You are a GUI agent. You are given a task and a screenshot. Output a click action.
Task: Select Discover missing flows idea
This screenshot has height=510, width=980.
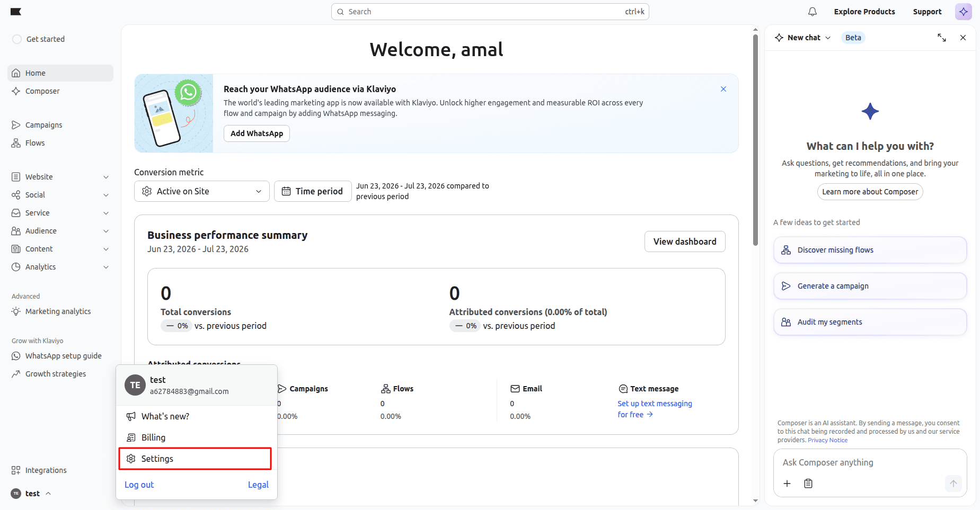(870, 250)
